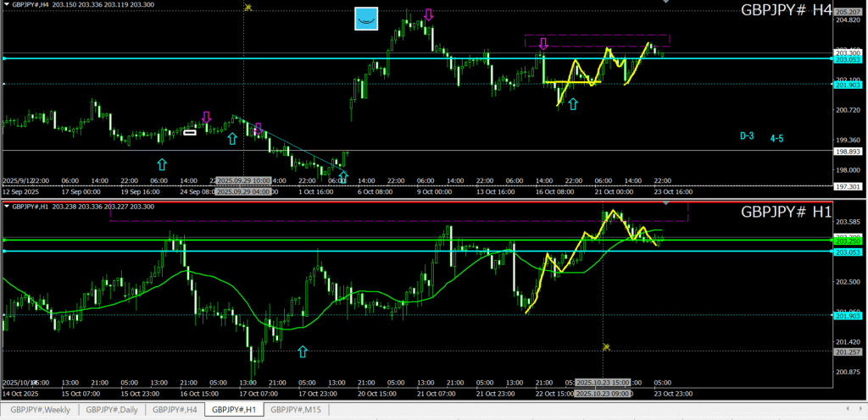Grab the chart shift triangle atop H4 chart

click(665, 2)
